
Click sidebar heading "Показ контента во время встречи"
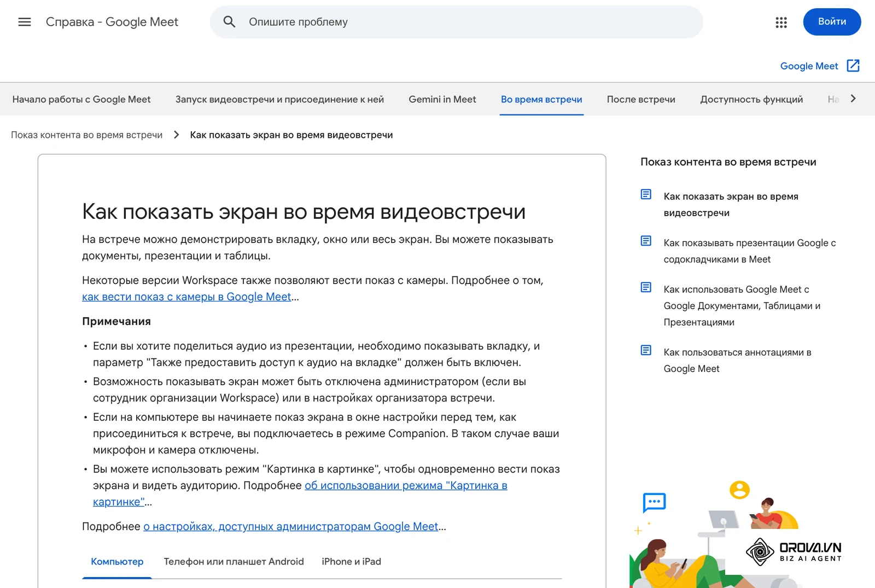click(x=728, y=162)
